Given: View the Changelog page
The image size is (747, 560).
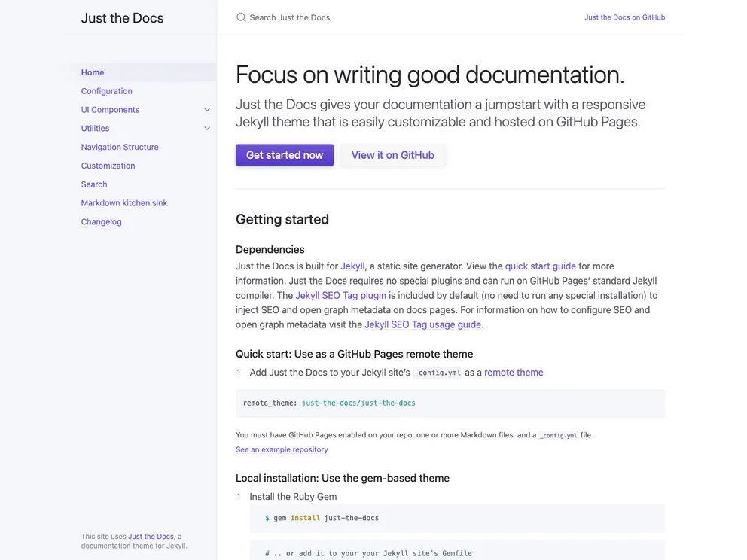Looking at the screenshot, I should (x=101, y=221).
